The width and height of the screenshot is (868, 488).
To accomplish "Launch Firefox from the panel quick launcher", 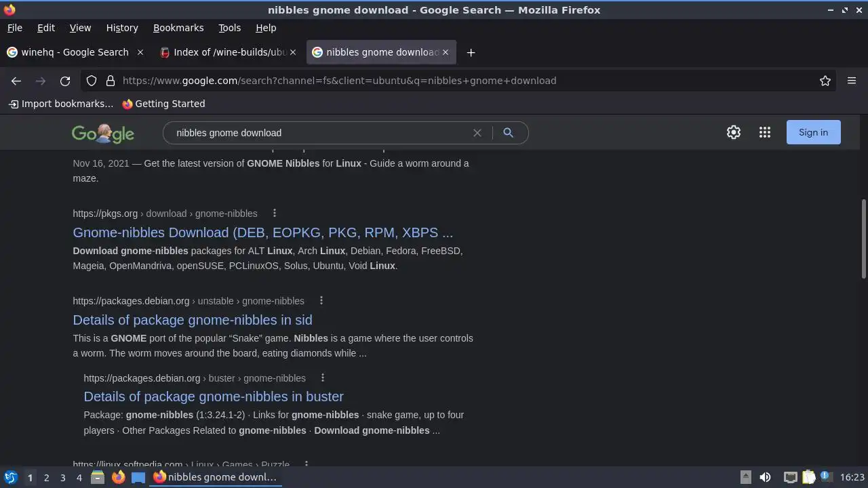I will click(118, 477).
